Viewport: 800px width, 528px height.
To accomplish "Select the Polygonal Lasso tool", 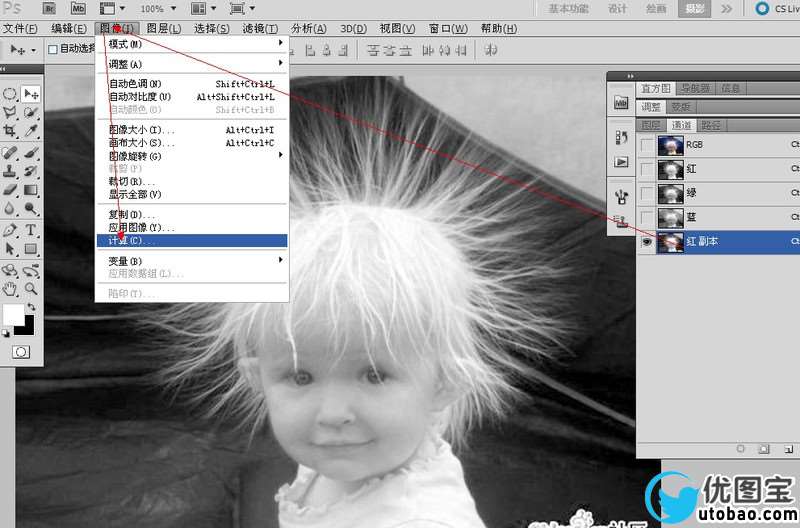I will point(10,112).
